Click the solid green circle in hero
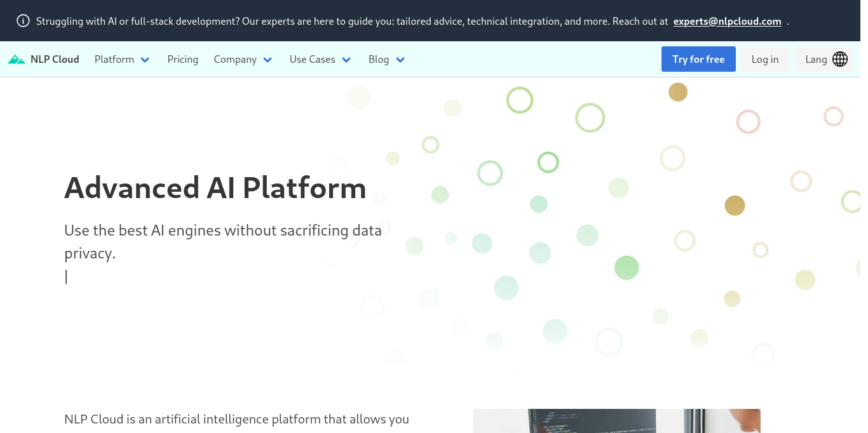The height and width of the screenshot is (433, 868). coord(627,268)
